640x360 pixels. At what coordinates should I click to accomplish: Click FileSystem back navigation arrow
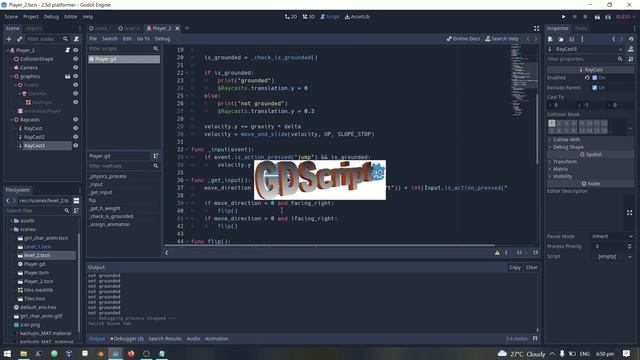click(8, 201)
